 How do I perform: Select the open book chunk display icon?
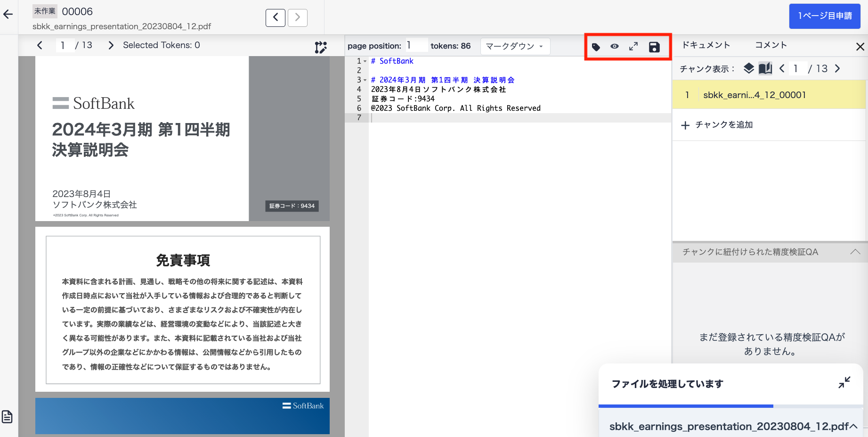(765, 68)
